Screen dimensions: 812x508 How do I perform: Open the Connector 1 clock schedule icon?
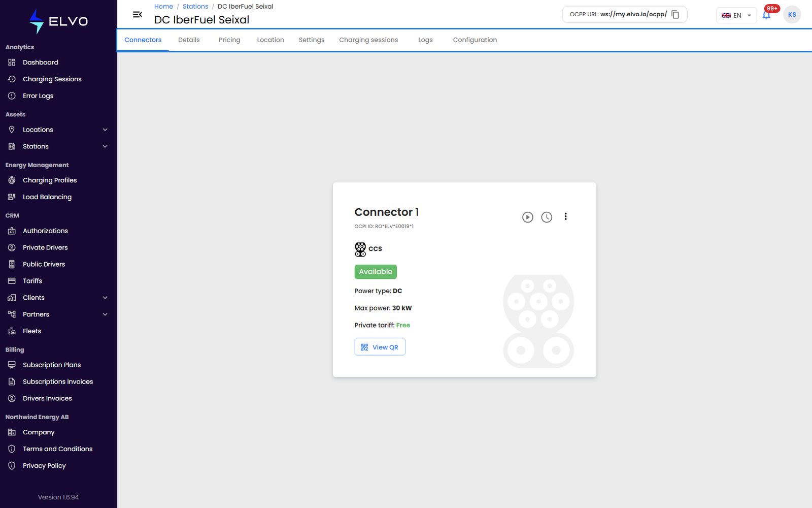[547, 217]
